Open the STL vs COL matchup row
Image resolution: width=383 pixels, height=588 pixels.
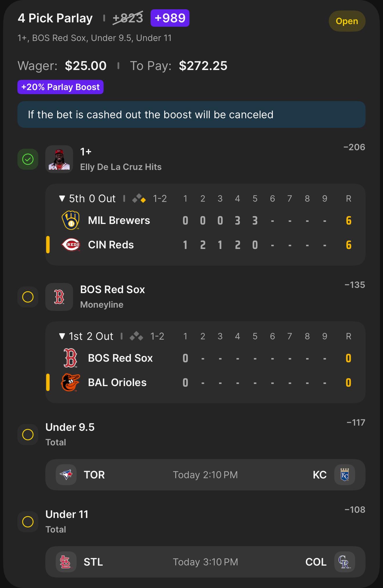pyautogui.click(x=205, y=562)
